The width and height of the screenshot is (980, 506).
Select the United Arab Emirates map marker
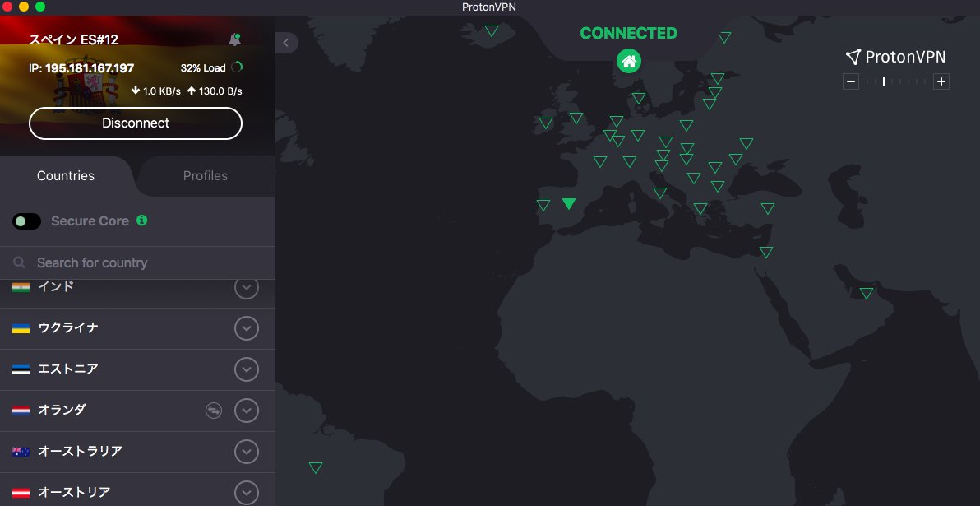pos(867,294)
